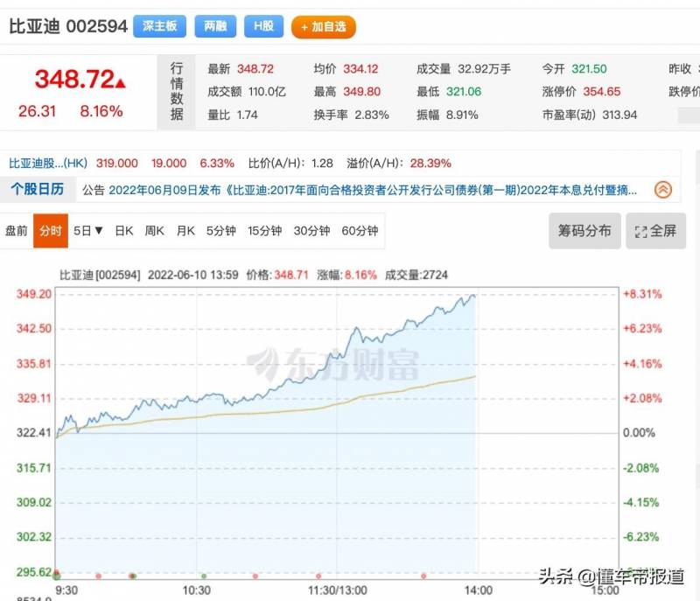The image size is (700, 601).
Task: Click the 量比 1.74 value
Action: 248,115
